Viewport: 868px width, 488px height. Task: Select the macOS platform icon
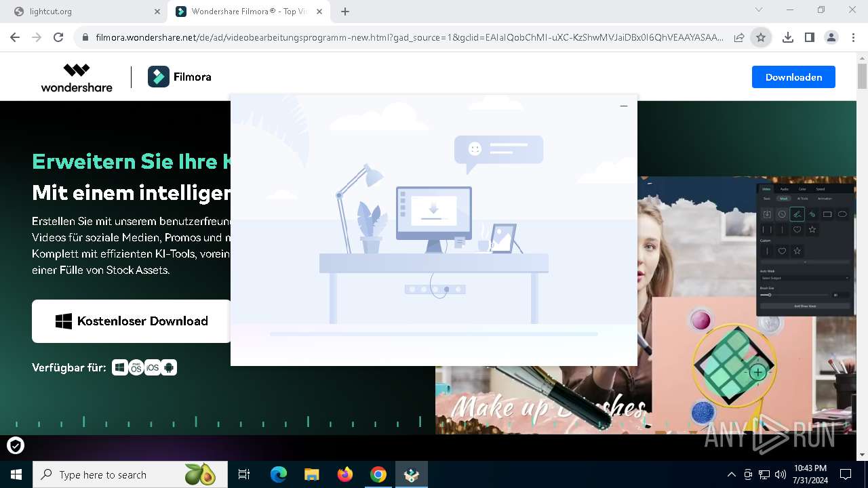pyautogui.click(x=136, y=367)
